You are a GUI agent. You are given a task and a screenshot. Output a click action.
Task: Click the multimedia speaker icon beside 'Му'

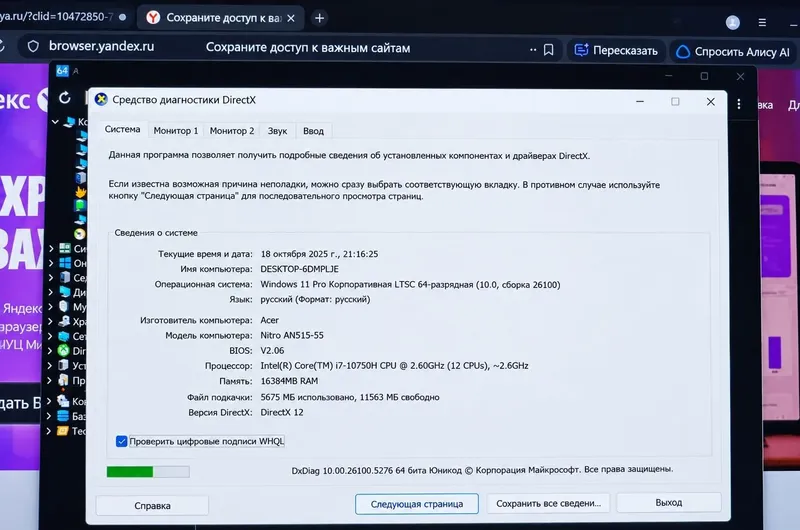(x=63, y=306)
